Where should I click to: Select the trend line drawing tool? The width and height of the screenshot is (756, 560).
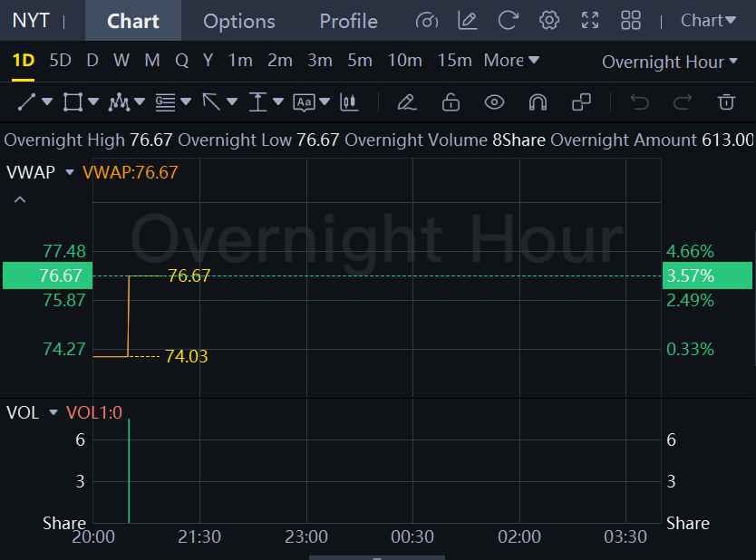tap(26, 102)
